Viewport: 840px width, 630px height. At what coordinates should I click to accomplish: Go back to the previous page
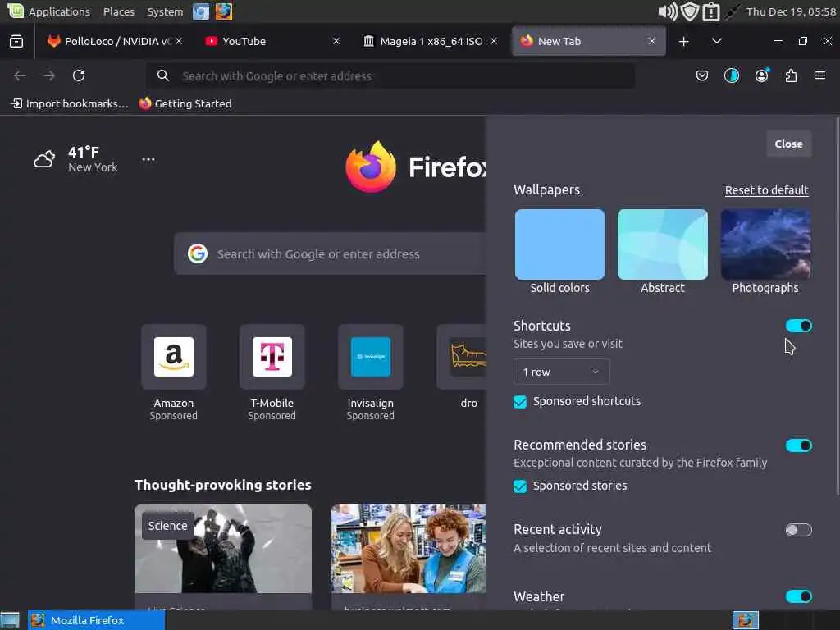pyautogui.click(x=20, y=75)
